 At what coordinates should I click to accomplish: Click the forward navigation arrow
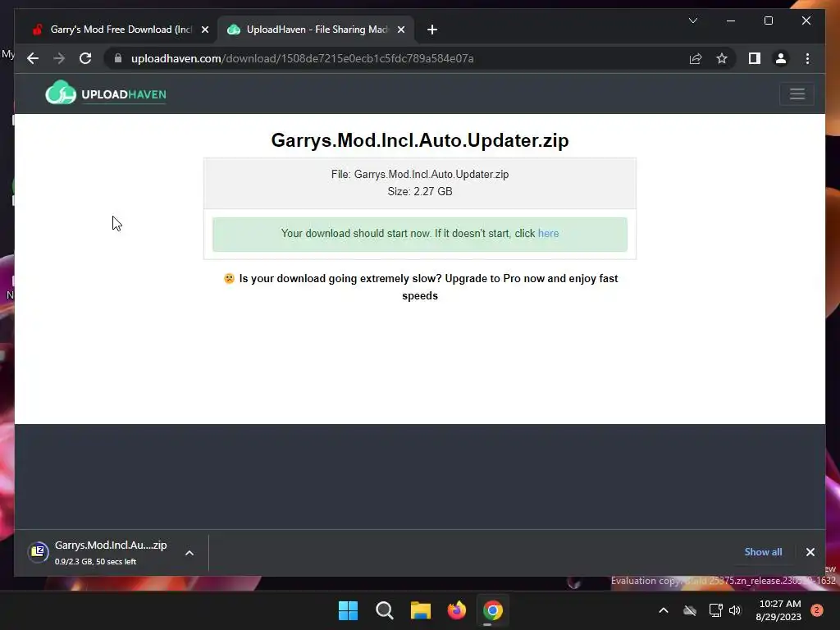coord(59,58)
